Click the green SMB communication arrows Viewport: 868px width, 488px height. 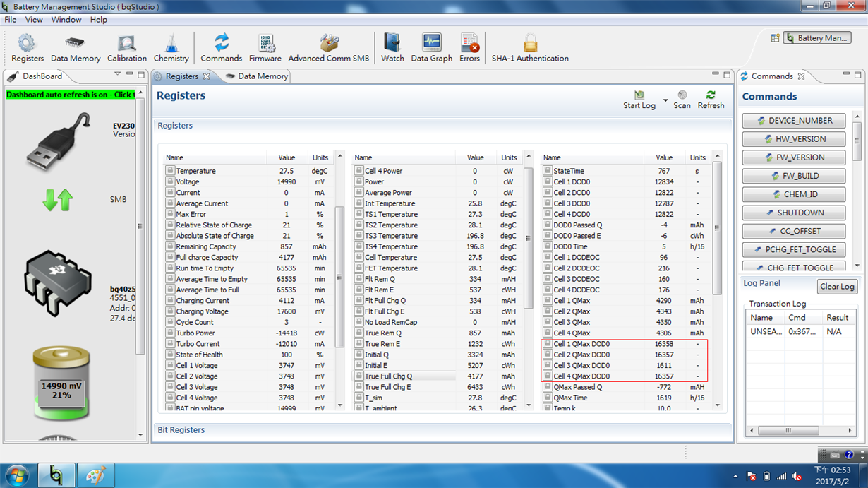point(58,200)
